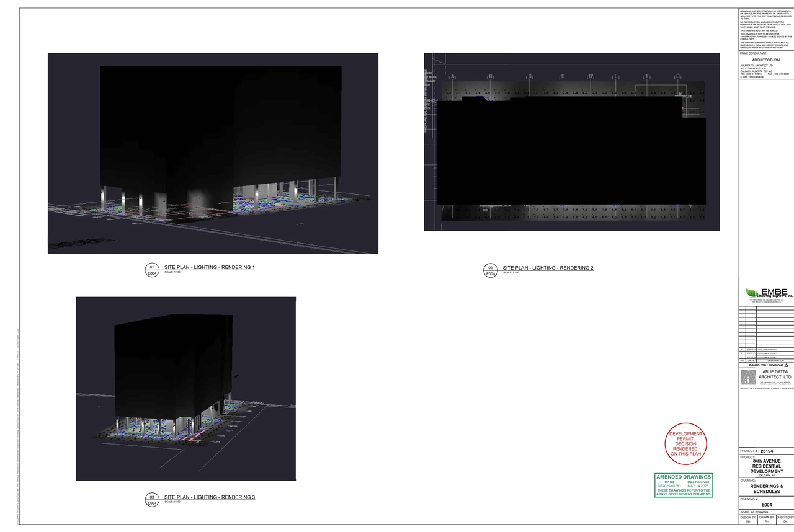
Task: Click the 'DRAWN BY' cell
Action: tap(766, 520)
